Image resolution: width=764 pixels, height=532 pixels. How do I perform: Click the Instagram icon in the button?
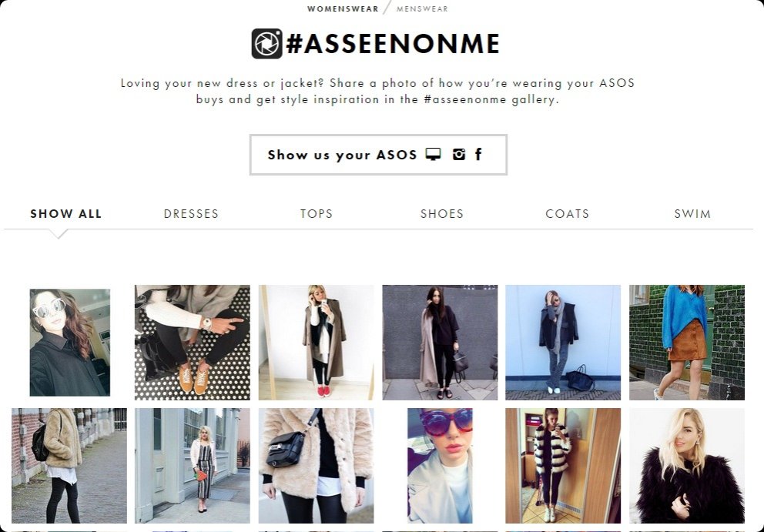click(x=458, y=154)
